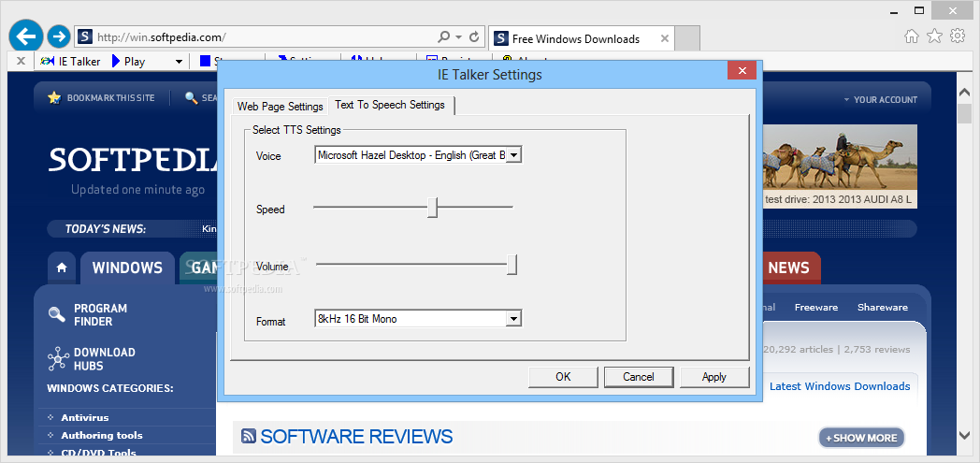Click Bookmark This Site star link
Image resolution: width=980 pixels, height=463 pixels.
[x=101, y=98]
